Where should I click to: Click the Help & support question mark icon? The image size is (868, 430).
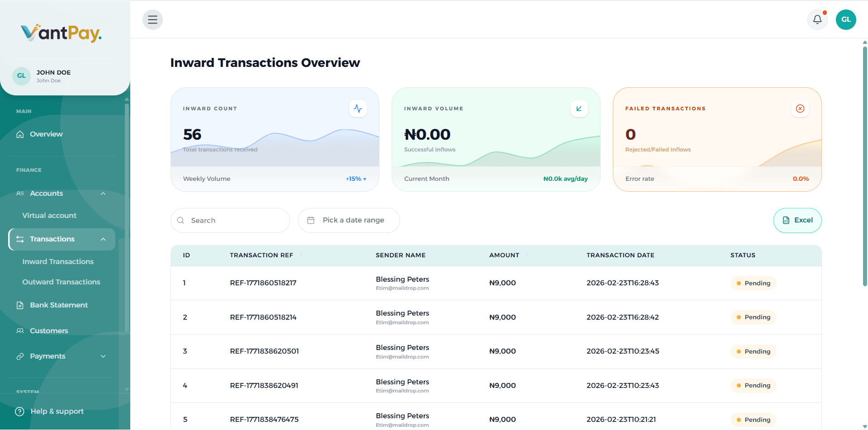point(19,411)
